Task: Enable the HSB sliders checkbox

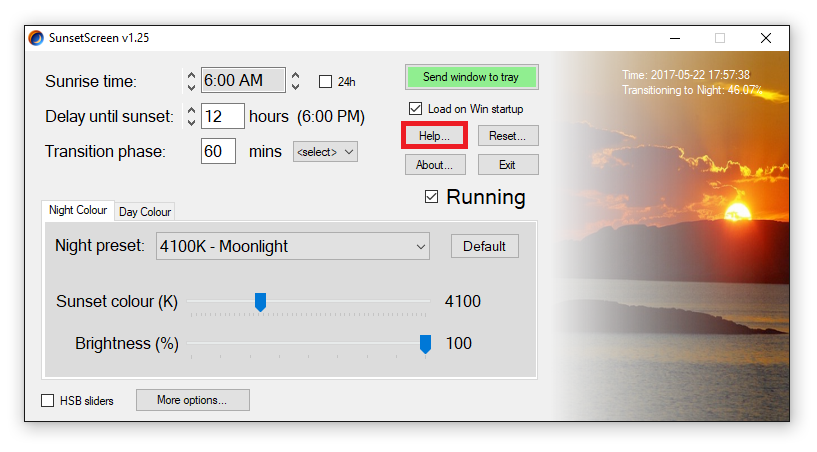Action: coord(47,401)
